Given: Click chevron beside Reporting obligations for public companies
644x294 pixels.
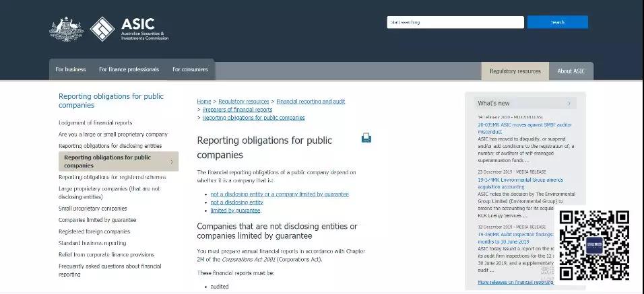Looking at the screenshot, I should pos(171,161).
